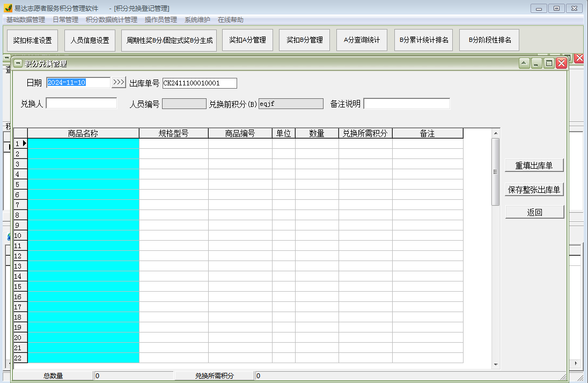Select row header 10 in grid
This screenshot has width=588, height=383.
20,235
